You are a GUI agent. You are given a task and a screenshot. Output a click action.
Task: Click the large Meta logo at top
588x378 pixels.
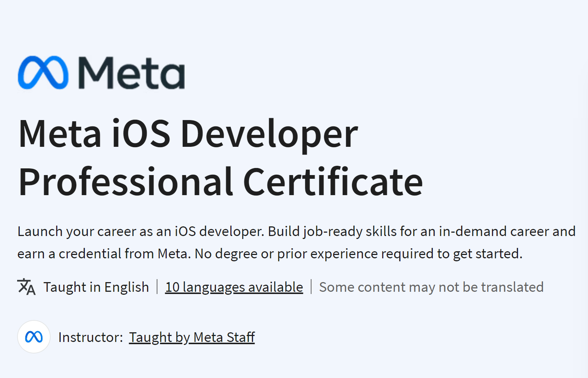(101, 73)
